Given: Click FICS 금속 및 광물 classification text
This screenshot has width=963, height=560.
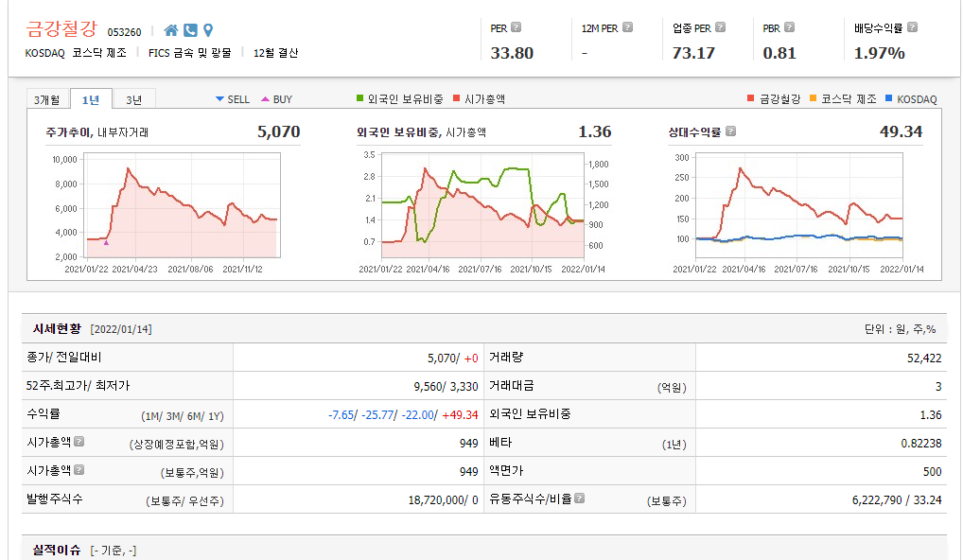Looking at the screenshot, I should click(x=190, y=53).
